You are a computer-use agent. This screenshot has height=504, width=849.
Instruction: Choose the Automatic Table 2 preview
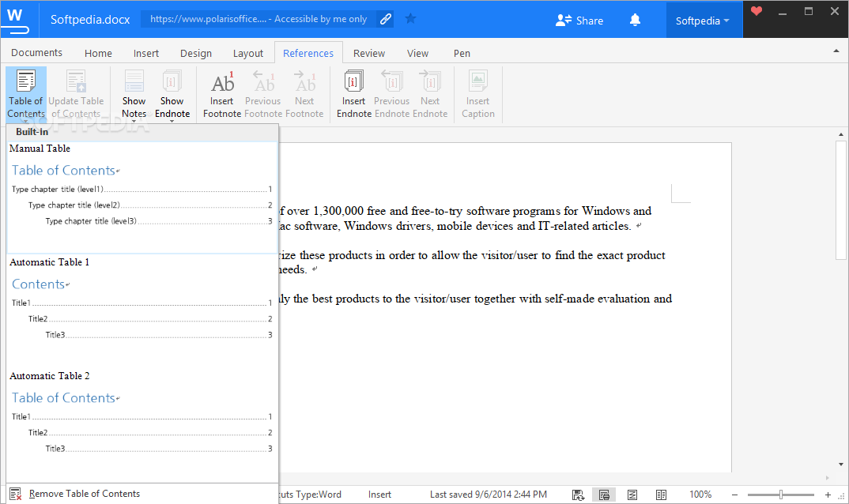pyautogui.click(x=141, y=424)
